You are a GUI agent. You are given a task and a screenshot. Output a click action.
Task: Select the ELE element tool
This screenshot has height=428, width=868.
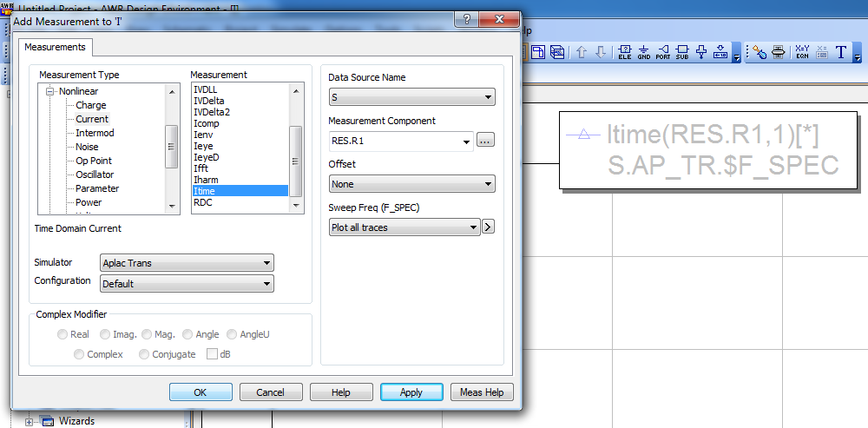(624, 52)
